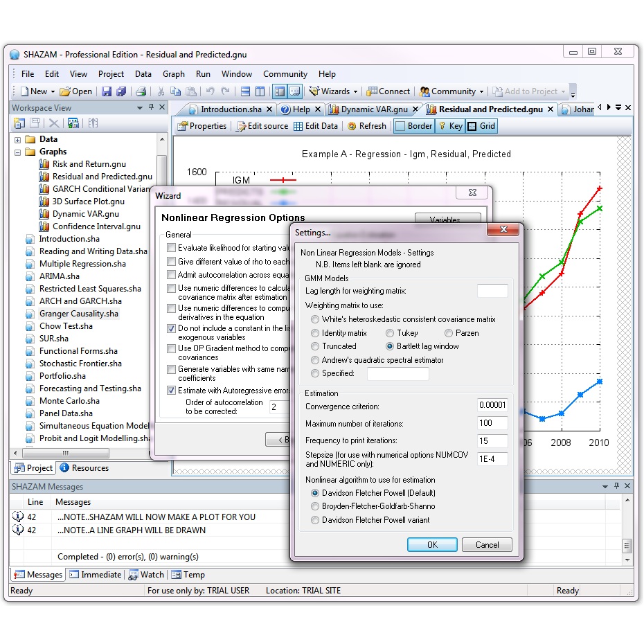
Task: Open the Community toolbar dropdown
Action: pyautogui.click(x=481, y=91)
